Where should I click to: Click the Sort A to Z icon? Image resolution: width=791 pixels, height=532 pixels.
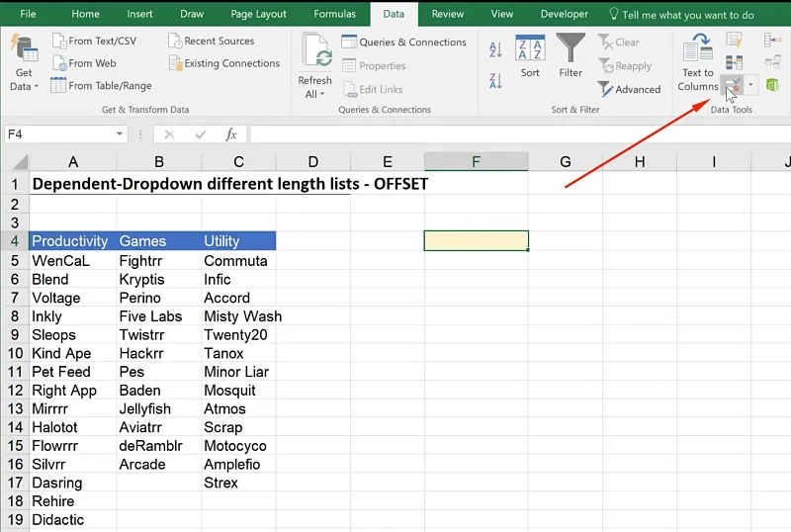[495, 49]
